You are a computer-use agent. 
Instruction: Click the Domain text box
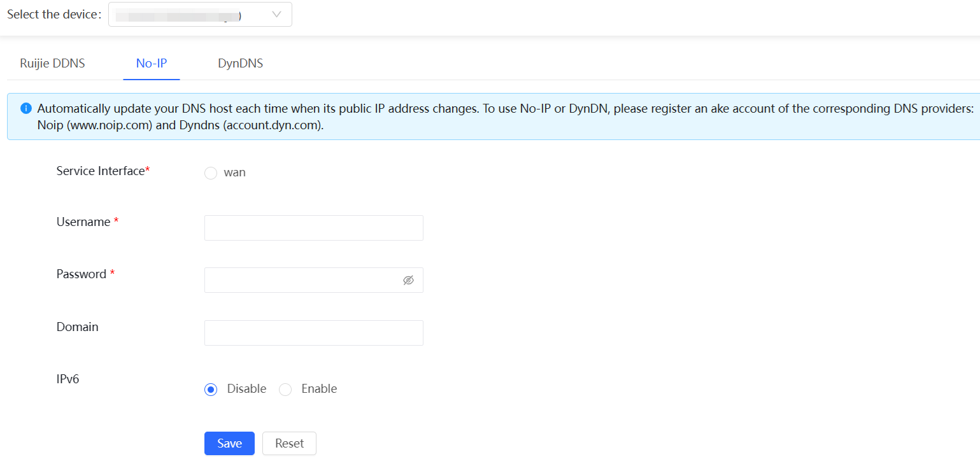click(x=313, y=333)
